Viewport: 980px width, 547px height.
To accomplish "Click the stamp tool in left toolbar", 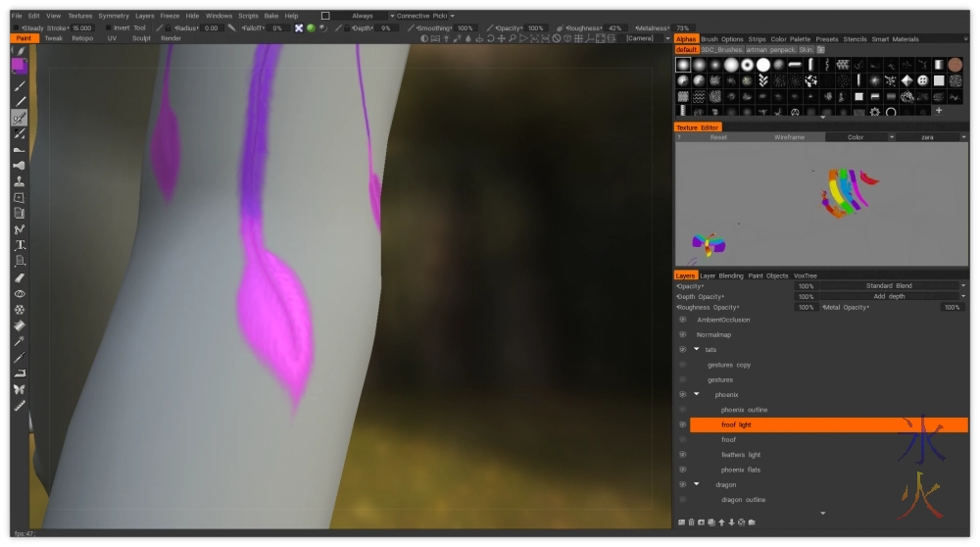I will click(20, 181).
